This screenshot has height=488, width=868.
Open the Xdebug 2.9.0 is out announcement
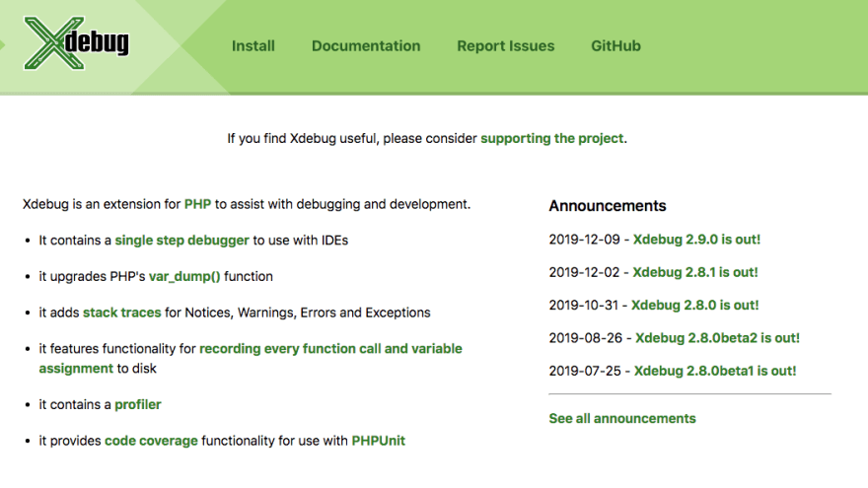697,240
